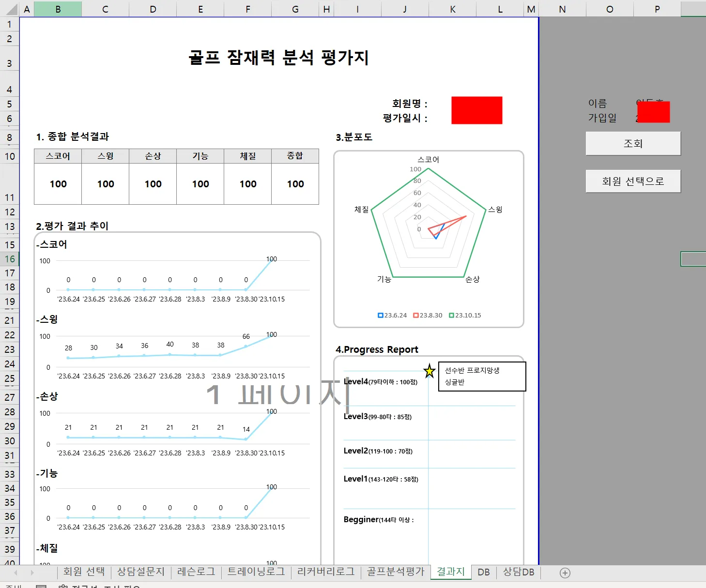Open the 골프분석평가 sheet tab

click(396, 572)
